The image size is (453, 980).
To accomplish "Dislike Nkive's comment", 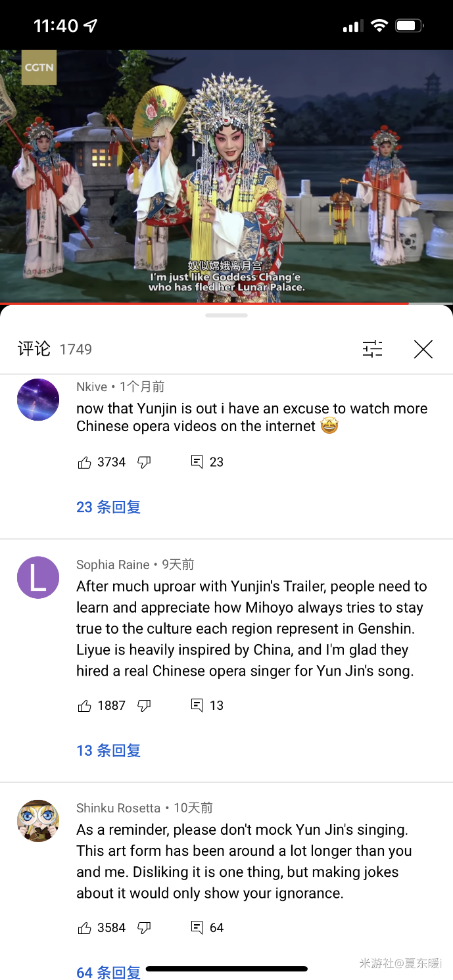I will pyautogui.click(x=144, y=463).
